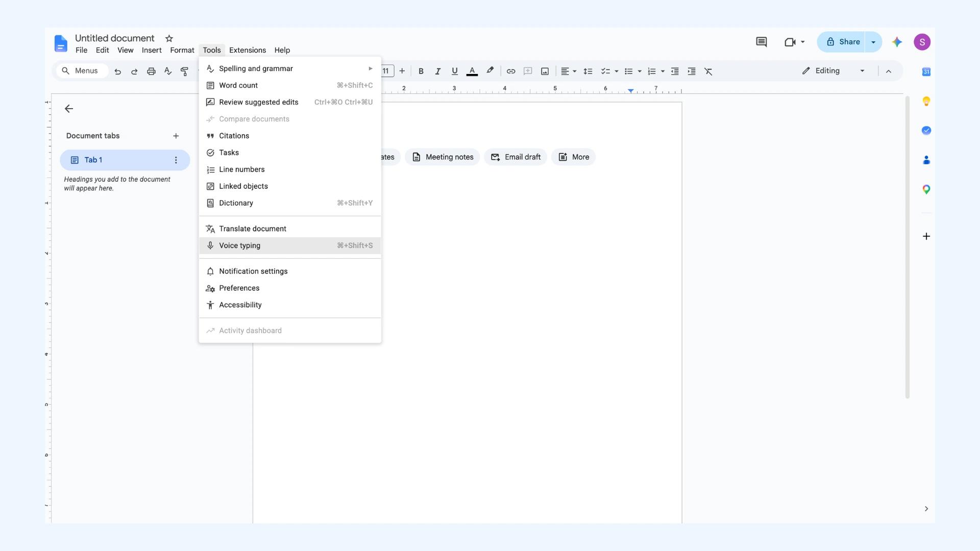Click the Decrease indent icon

pos(675,71)
